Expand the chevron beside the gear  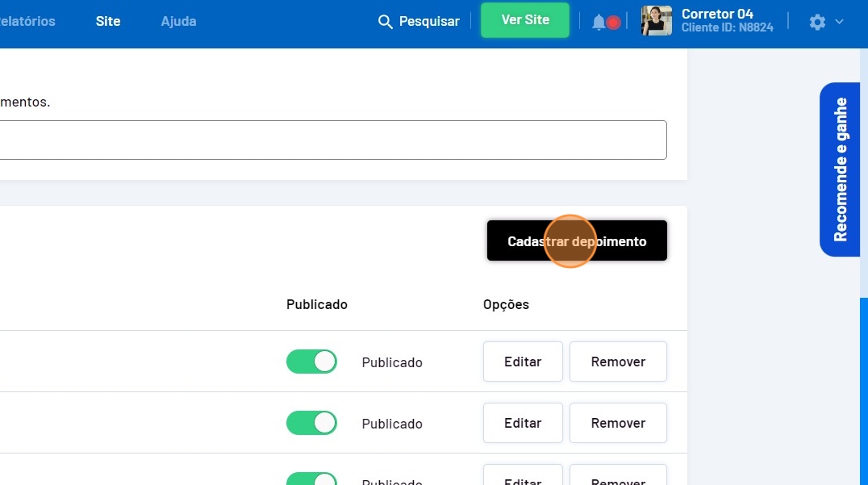point(839,22)
